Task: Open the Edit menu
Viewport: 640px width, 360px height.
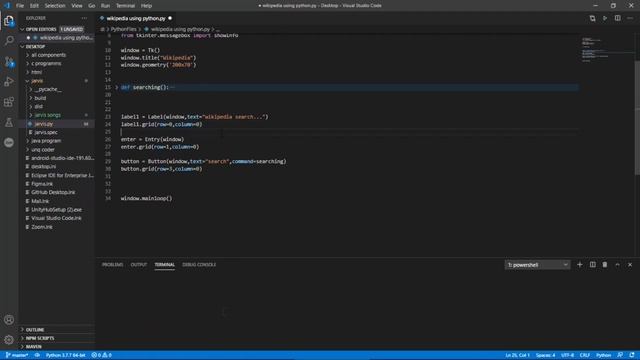Action: click(x=34, y=6)
